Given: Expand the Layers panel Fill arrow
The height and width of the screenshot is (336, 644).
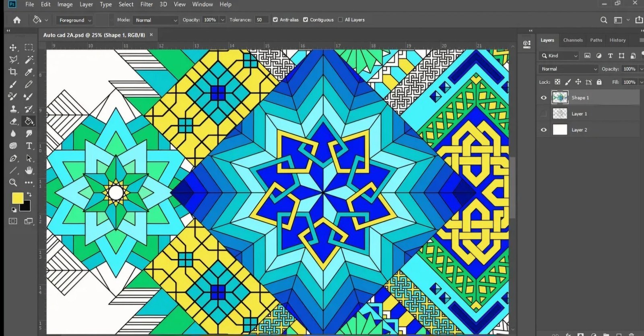Looking at the screenshot, I should 642,82.
